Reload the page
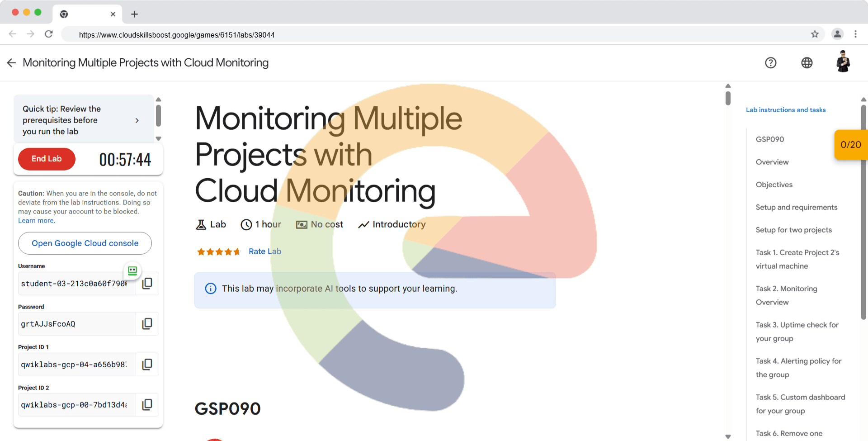 (x=49, y=34)
